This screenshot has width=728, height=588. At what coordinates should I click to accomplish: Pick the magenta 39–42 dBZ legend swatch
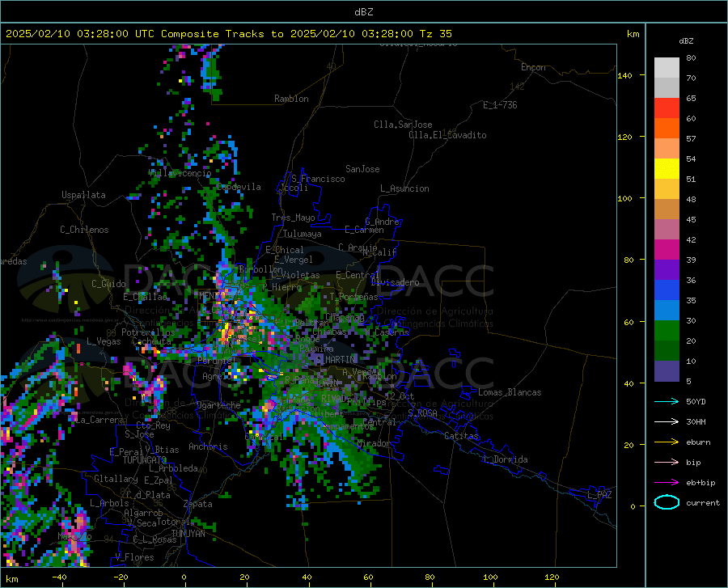click(x=667, y=250)
